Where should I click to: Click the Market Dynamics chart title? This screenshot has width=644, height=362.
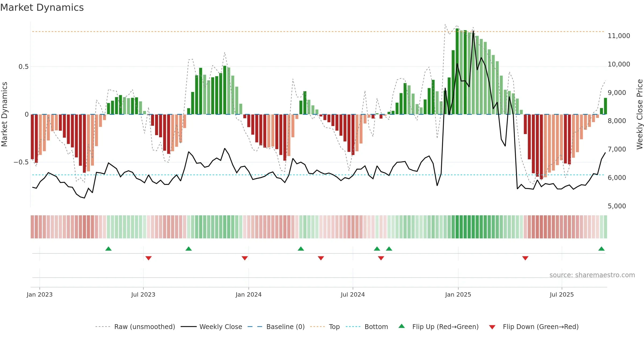coord(42,8)
